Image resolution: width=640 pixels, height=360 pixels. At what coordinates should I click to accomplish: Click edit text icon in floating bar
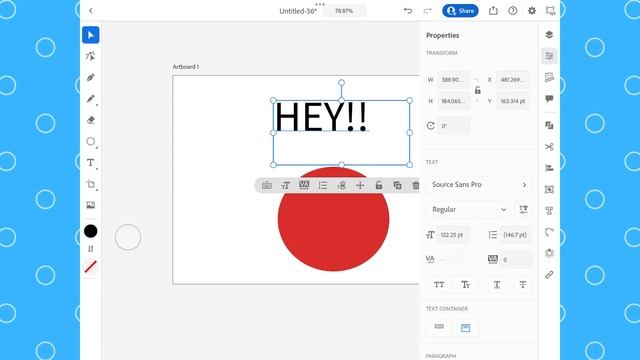pyautogui.click(x=267, y=185)
